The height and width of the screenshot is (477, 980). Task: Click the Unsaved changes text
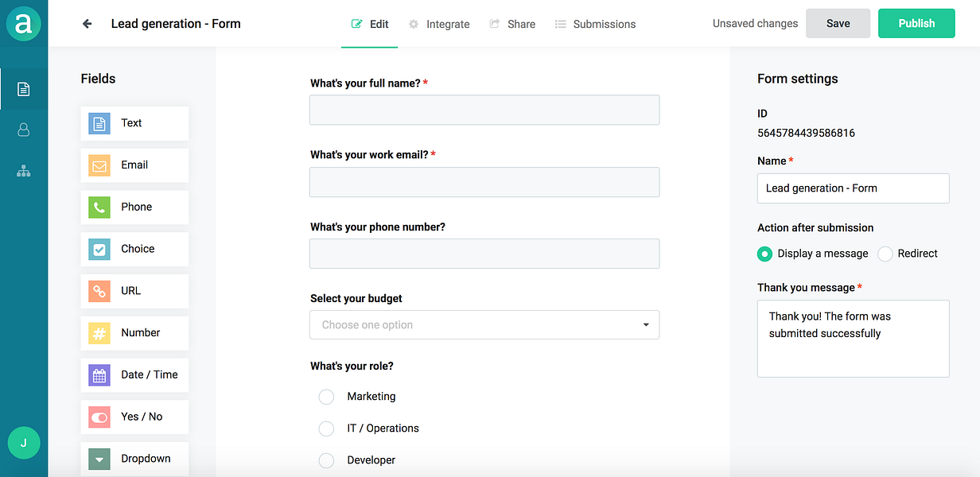(755, 24)
